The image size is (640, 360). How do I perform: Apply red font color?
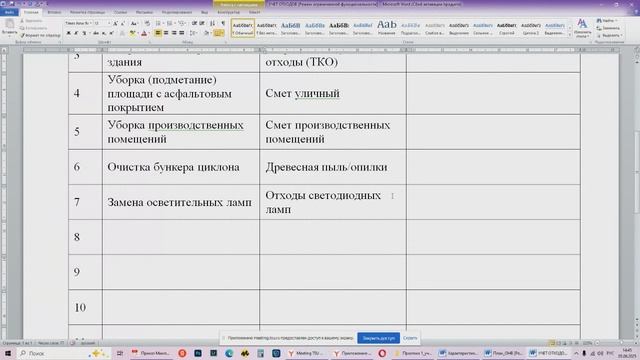pyautogui.click(x=144, y=33)
